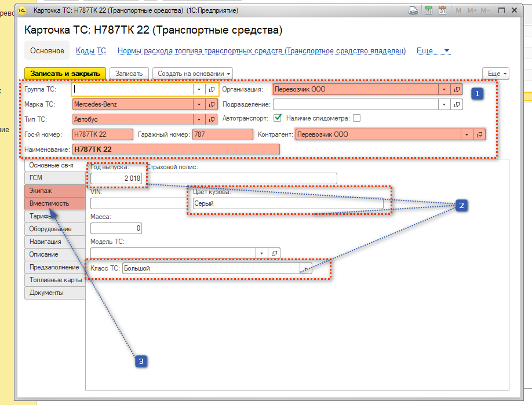
Task: Open the Тип ТС dropdown arrow
Action: pyautogui.click(x=199, y=119)
